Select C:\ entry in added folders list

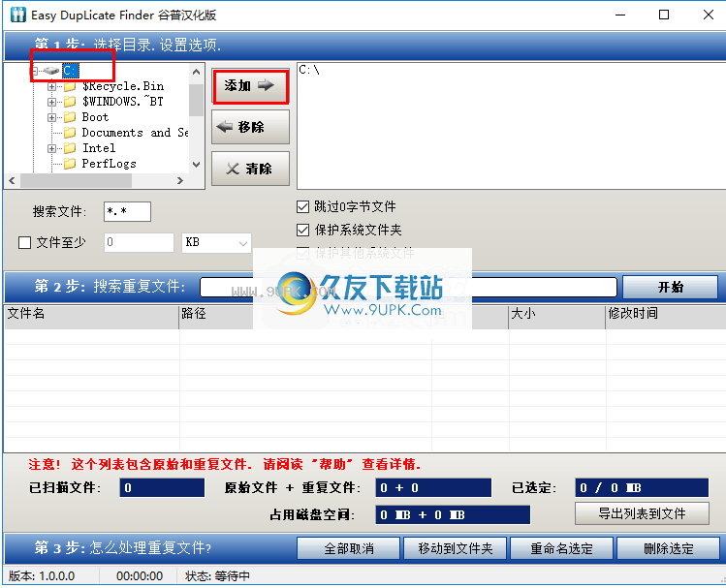(x=309, y=70)
